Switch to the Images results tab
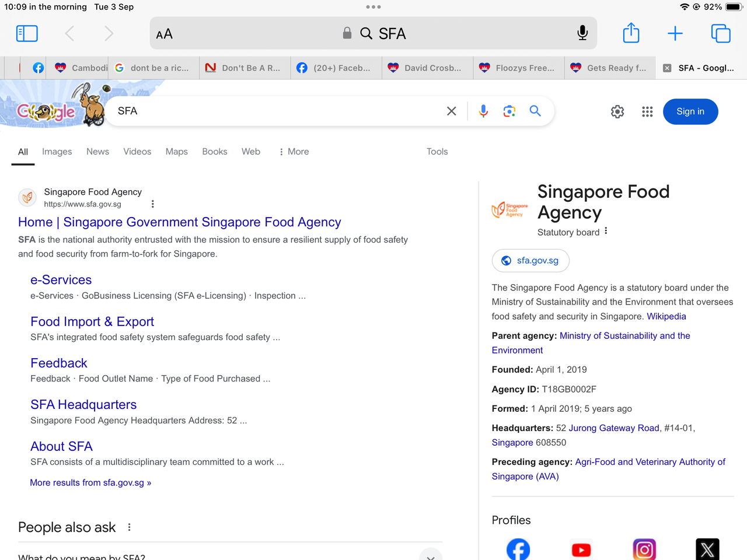 [57, 152]
